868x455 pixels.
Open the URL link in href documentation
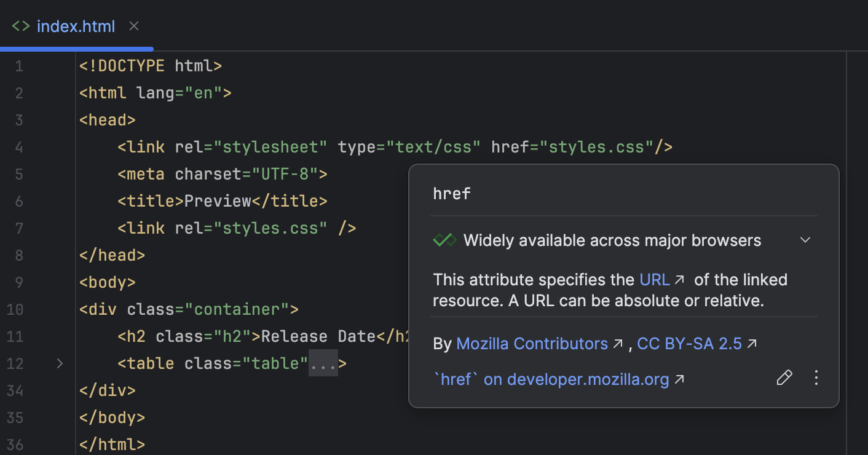click(x=661, y=280)
